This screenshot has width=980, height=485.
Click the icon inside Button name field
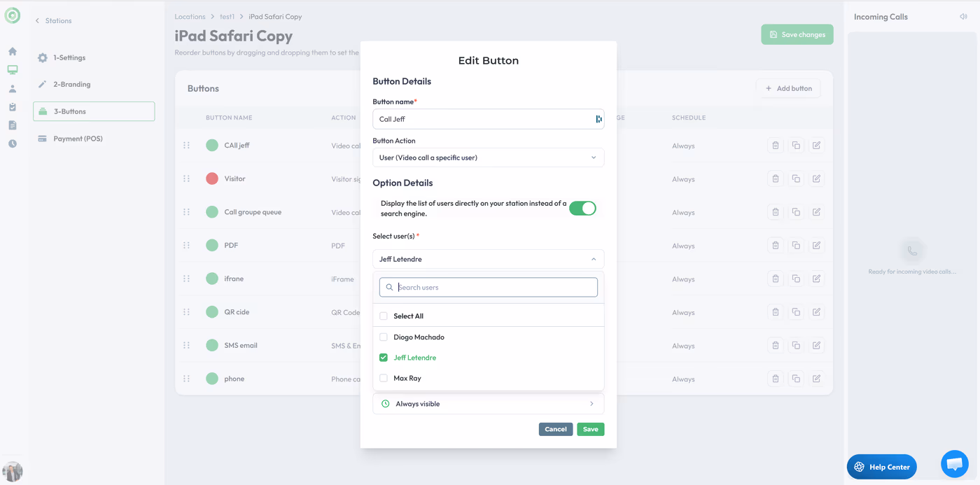click(598, 119)
